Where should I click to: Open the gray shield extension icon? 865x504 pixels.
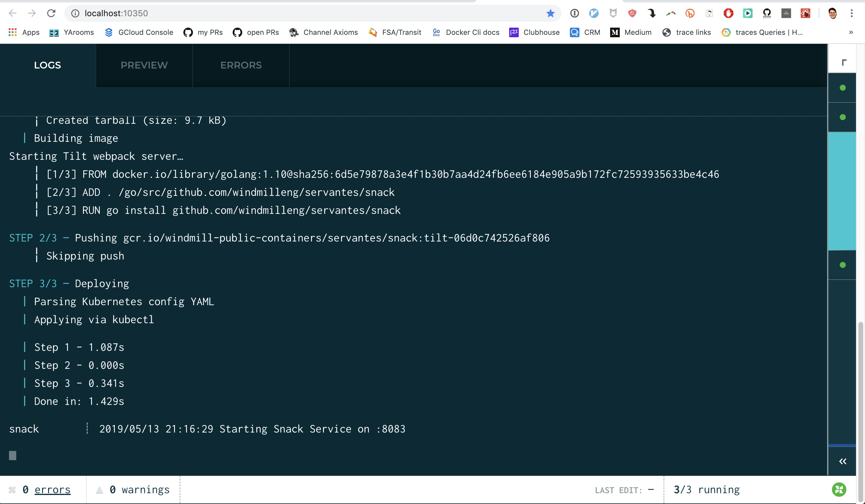tap(613, 13)
